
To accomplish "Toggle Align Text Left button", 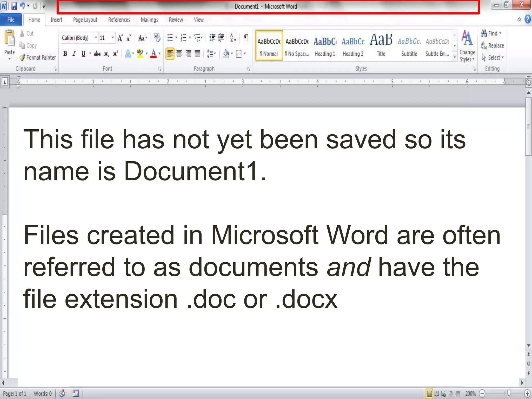I will 170,54.
